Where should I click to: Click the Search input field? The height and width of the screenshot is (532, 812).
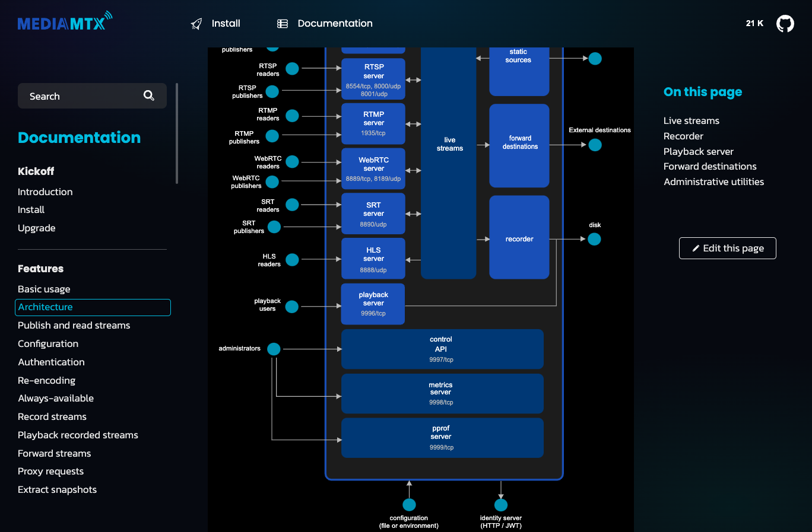[92, 96]
